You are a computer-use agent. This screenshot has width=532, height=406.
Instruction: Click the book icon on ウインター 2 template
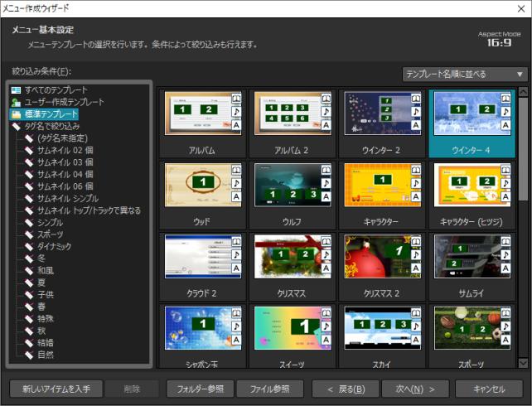415,98
